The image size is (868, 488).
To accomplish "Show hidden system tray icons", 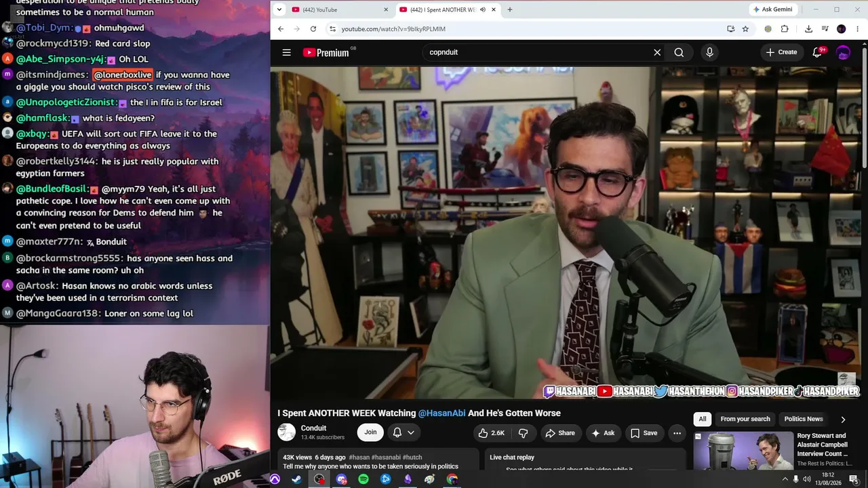I will click(785, 479).
